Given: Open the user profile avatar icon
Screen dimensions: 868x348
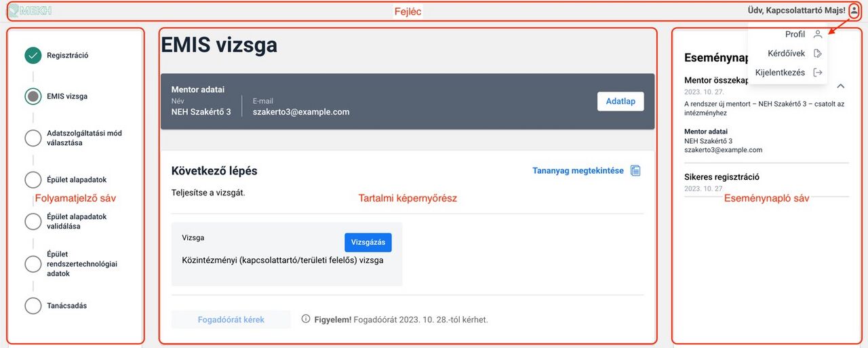Looking at the screenshot, I should click(854, 10).
